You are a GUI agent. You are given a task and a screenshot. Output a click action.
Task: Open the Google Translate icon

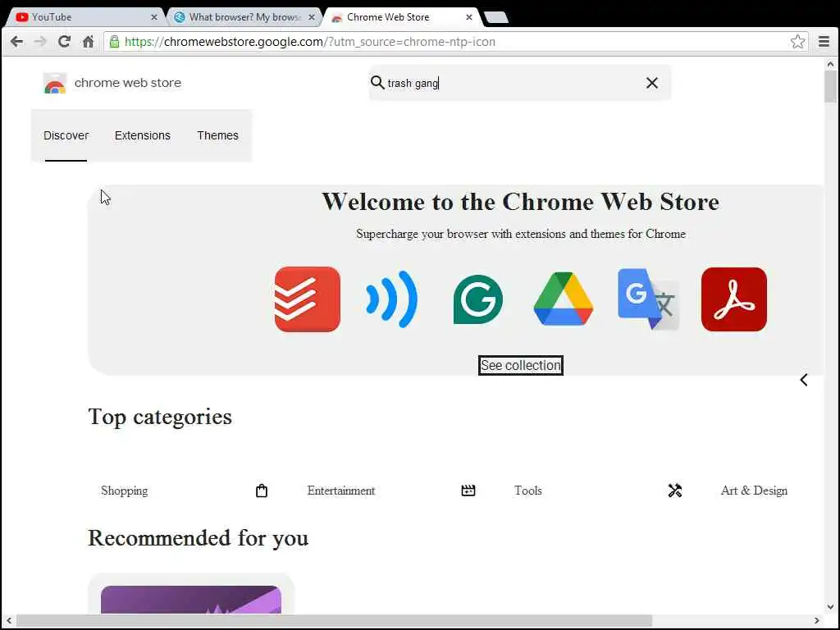[648, 299]
